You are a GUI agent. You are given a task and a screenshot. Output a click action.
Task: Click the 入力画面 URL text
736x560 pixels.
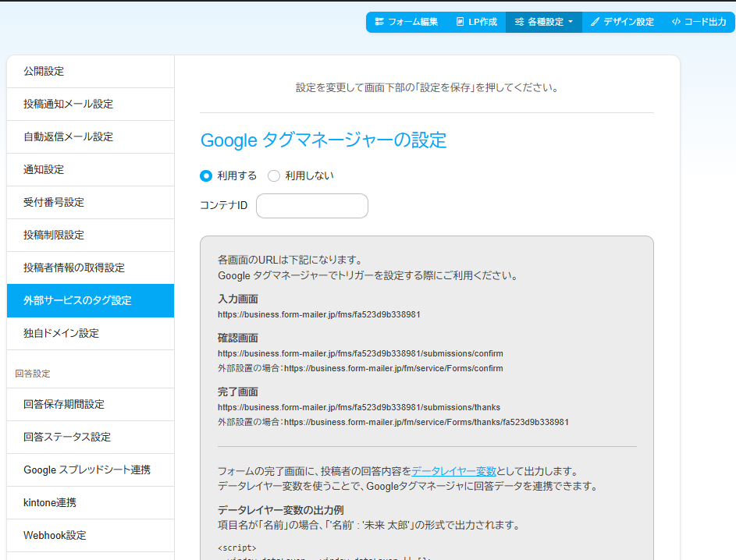coord(319,314)
